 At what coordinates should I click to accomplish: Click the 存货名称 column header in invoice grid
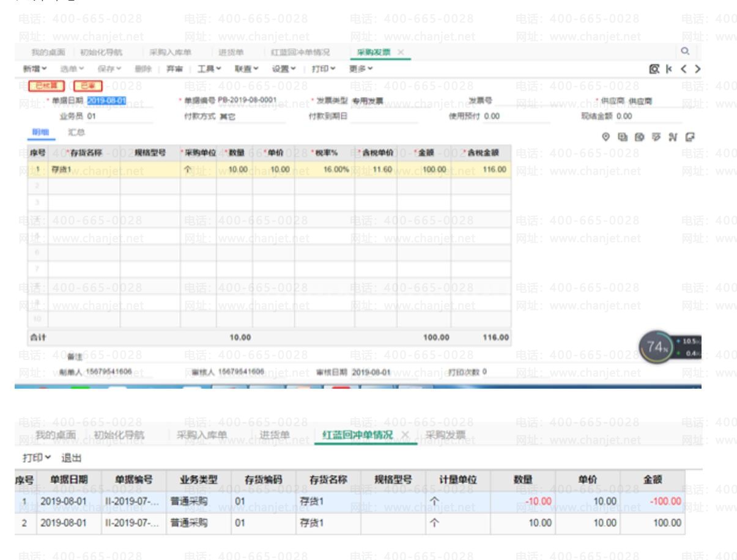84,152
